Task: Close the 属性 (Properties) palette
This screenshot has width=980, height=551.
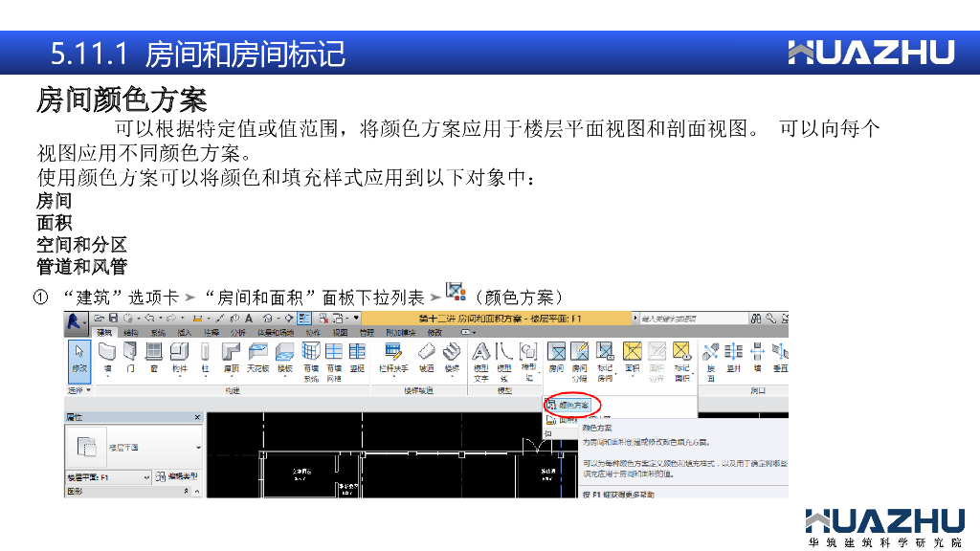Action: (197, 417)
